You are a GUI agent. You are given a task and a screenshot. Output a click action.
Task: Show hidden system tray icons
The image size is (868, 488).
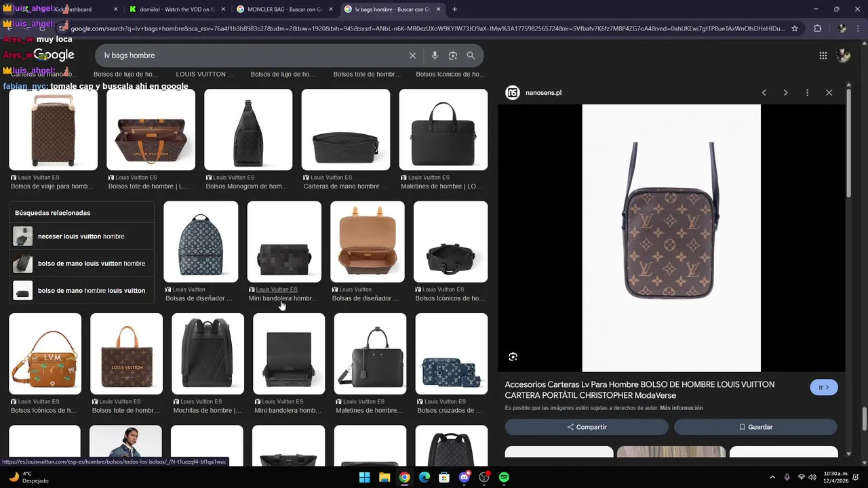tap(772, 477)
